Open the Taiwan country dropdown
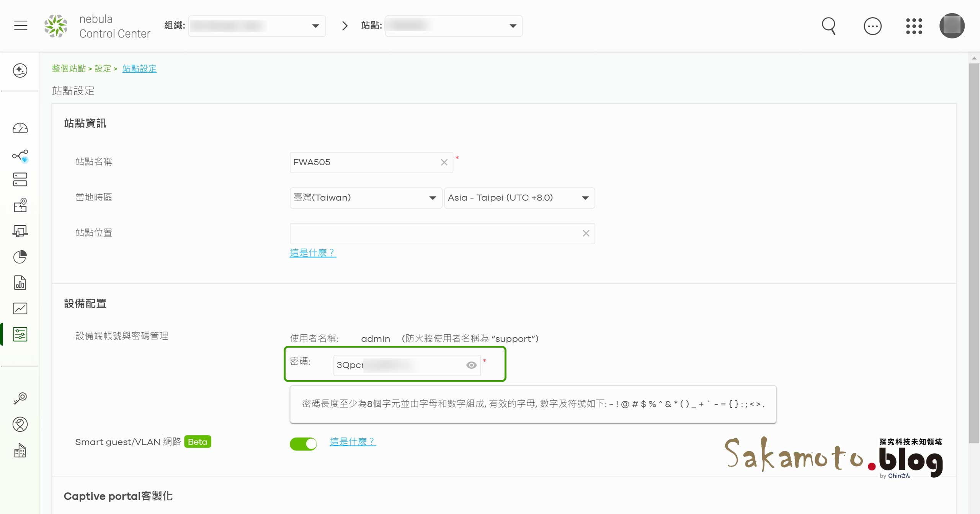The height and width of the screenshot is (514, 980). pos(366,198)
